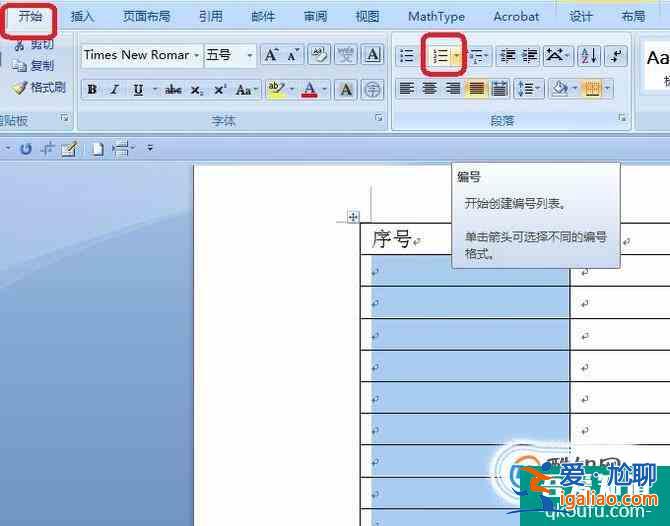Image resolution: width=670 pixels, height=526 pixels.
Task: Open the underline style dropdown arrow
Action: pyautogui.click(x=155, y=90)
